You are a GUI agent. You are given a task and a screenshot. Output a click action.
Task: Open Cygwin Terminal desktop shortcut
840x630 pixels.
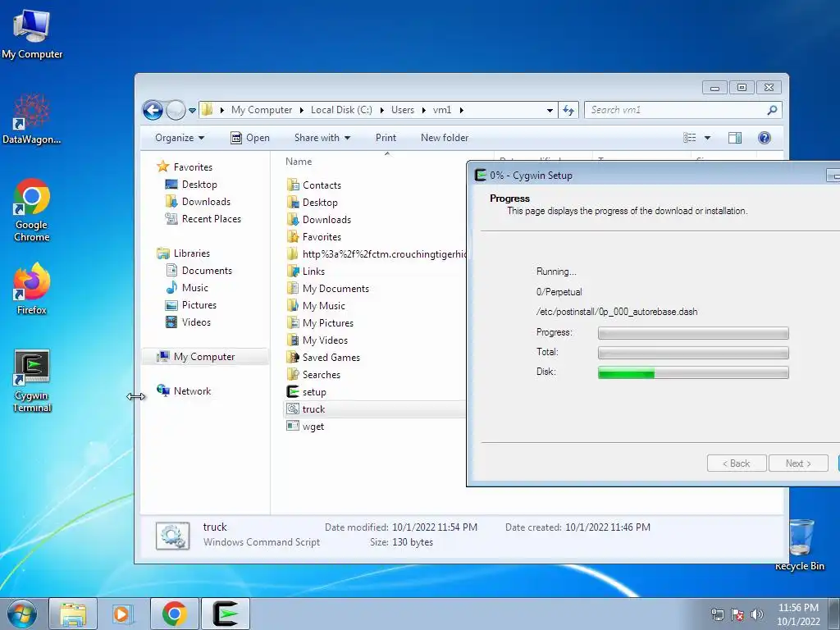(32, 381)
